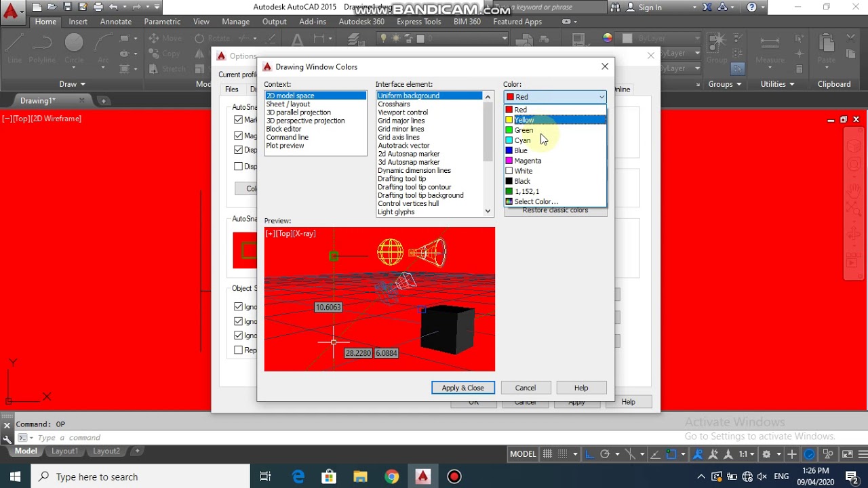Click Help in Drawing Window Colors dialog

(581, 388)
